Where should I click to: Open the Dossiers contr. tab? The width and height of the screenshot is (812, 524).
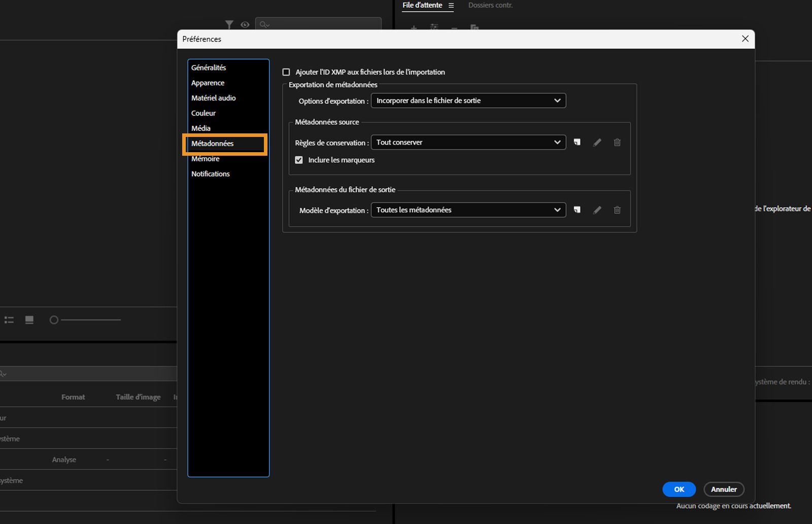tap(490, 5)
